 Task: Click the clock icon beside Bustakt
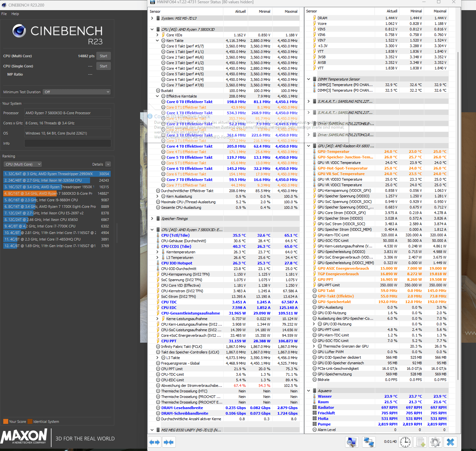click(x=158, y=91)
